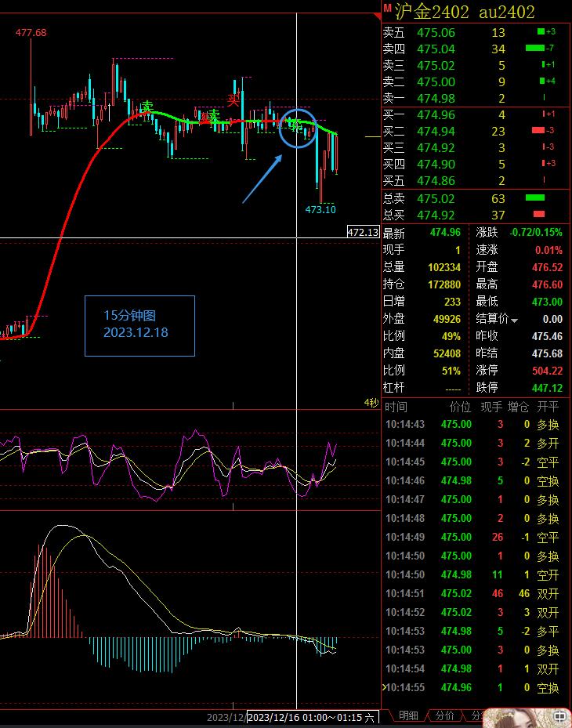Click the 477.68 high price label on the chart
Screen dimensions: 572x728
pos(31,32)
